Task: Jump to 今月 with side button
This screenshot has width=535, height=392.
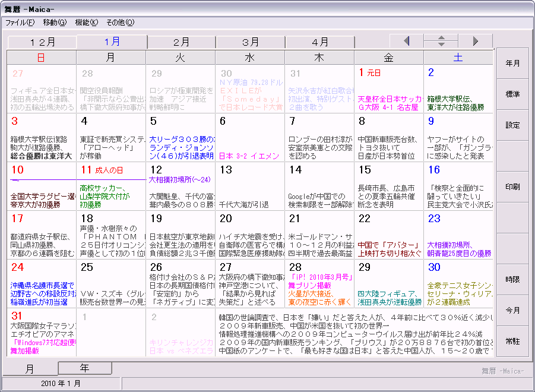Action: pos(512,311)
